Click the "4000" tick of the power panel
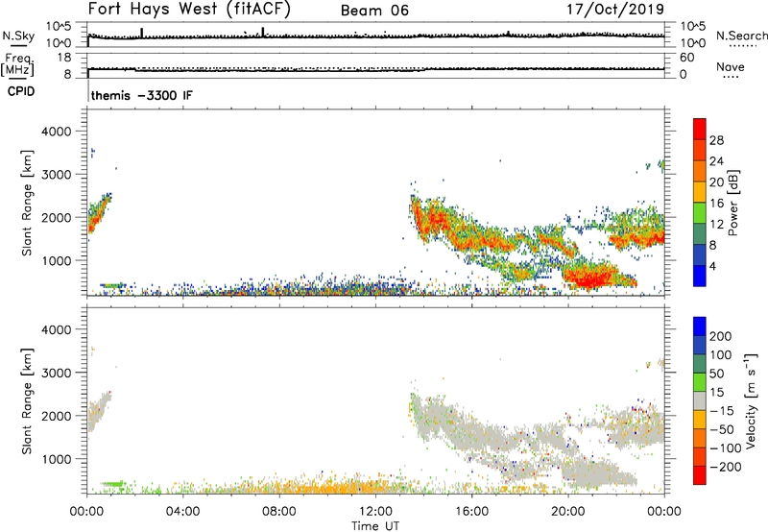Image resolution: width=768 pixels, height=532 pixels. pos(56,132)
